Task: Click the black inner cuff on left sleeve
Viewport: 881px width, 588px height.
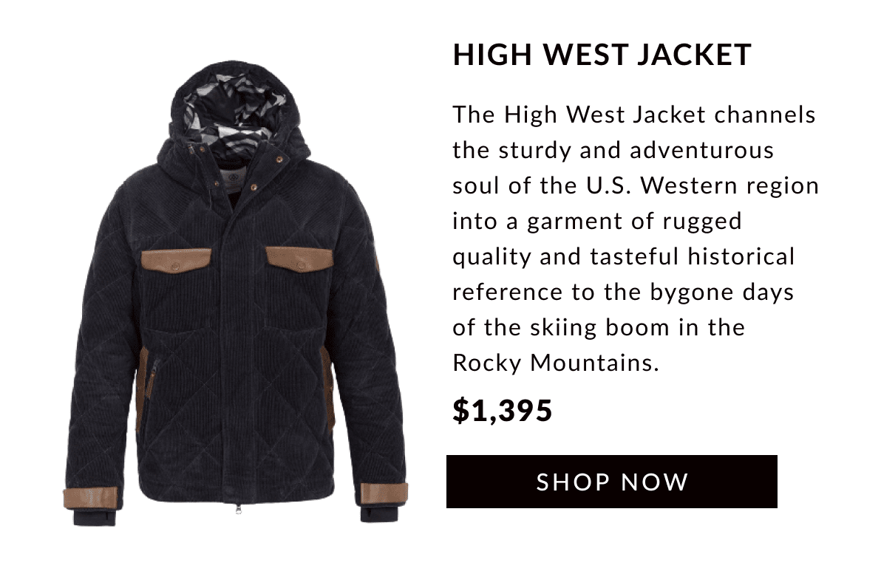Action: (95, 516)
